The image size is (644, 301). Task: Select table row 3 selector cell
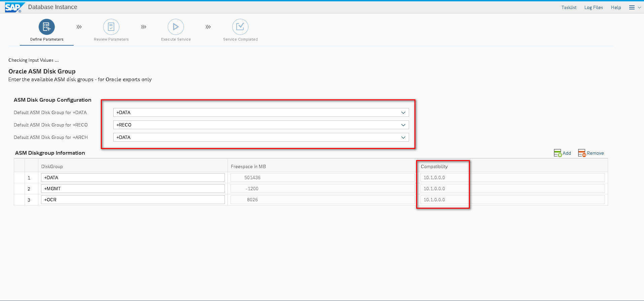tap(19, 200)
